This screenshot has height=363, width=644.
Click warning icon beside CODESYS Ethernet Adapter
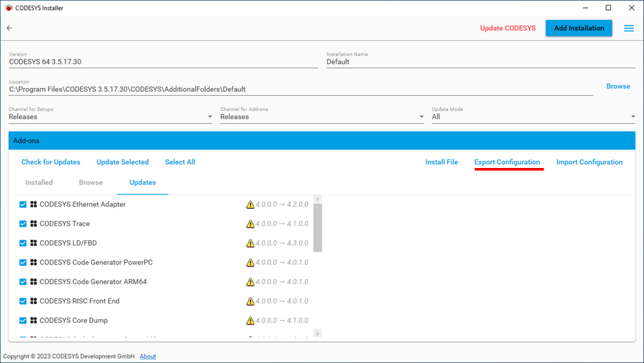pos(250,205)
